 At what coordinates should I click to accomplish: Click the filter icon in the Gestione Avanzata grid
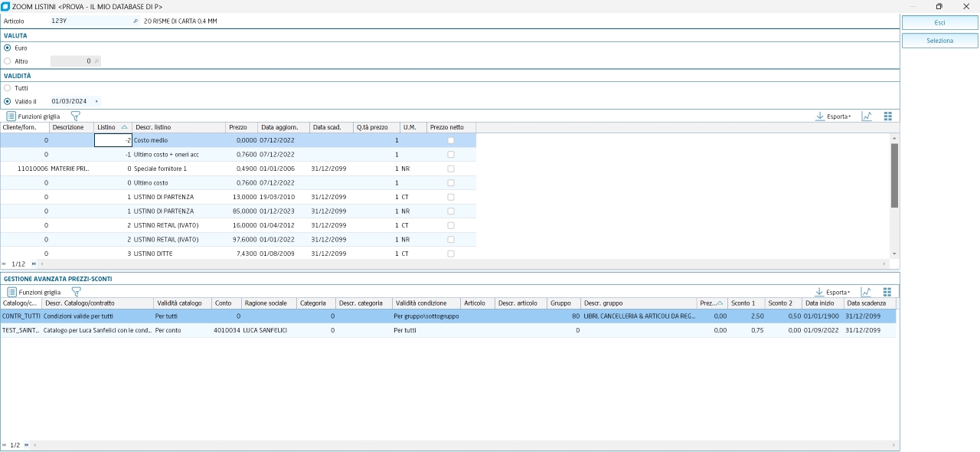[x=76, y=292]
